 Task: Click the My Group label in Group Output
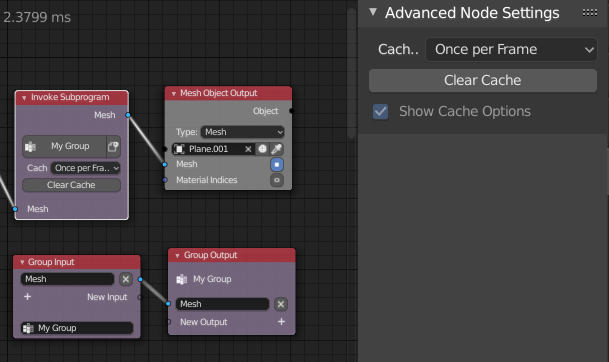212,279
